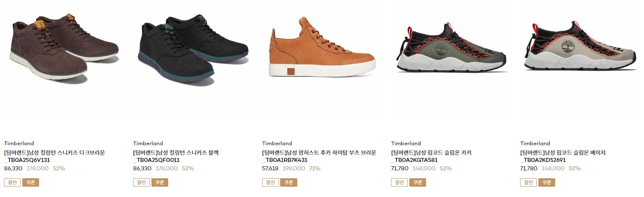Click Timberland brand above beige Ripcord slip-on
The height and width of the screenshot is (197, 644).
coord(535,143)
